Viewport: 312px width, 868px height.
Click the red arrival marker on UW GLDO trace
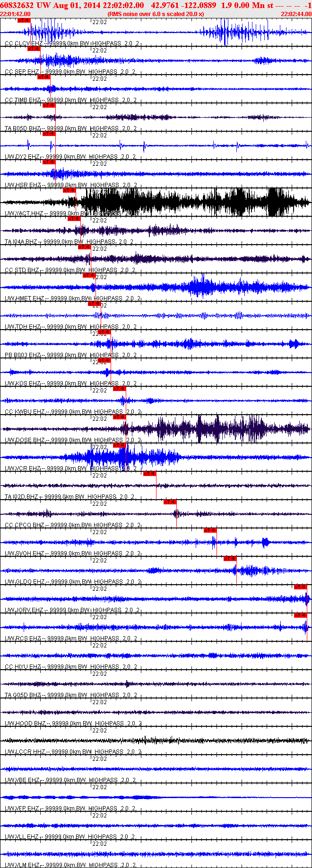(230, 559)
